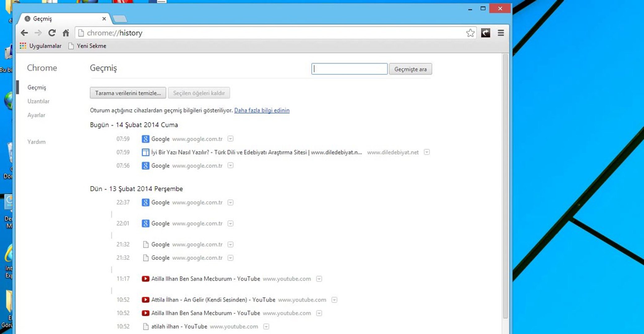Click the reload page icon

tap(52, 33)
